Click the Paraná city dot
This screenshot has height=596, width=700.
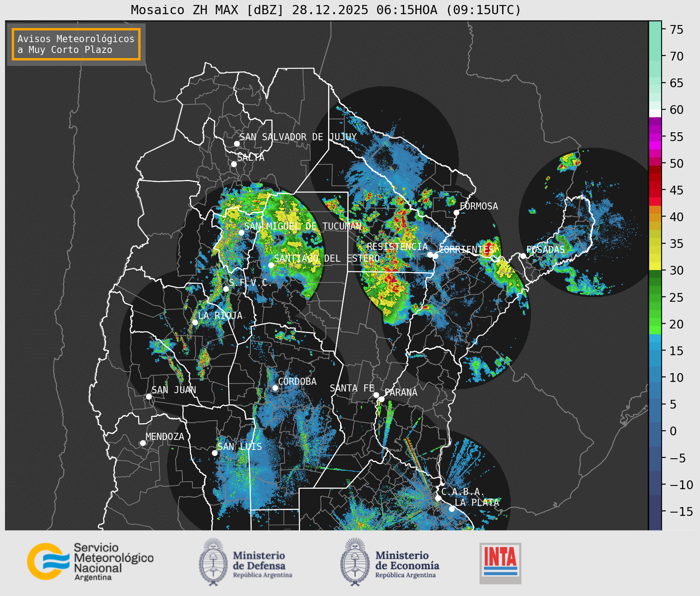point(382,399)
